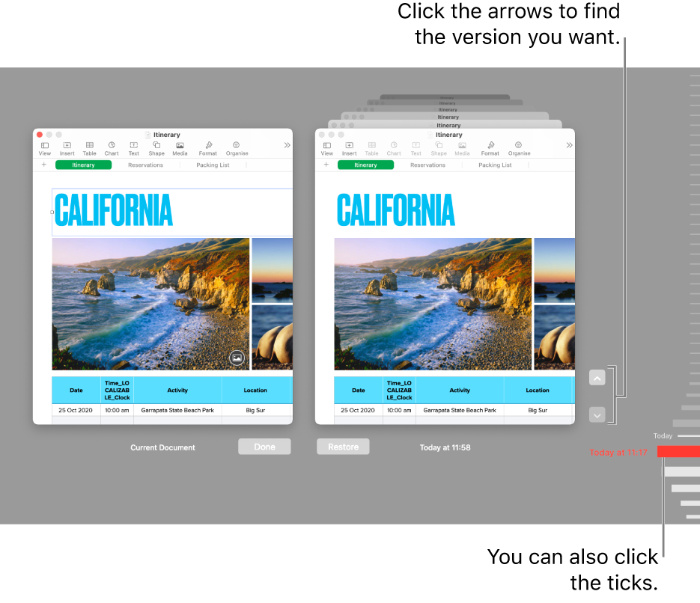Click Done to exit version browser
The image size is (700, 603).
pyautogui.click(x=264, y=447)
